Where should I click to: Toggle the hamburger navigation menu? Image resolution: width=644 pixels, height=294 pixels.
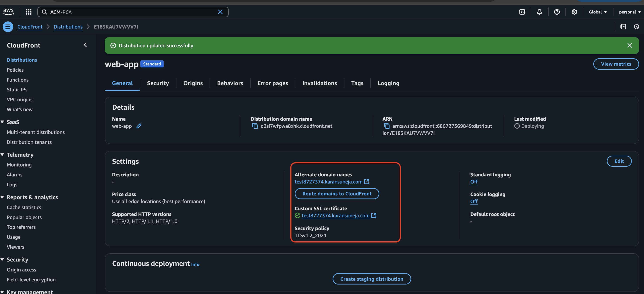8,27
